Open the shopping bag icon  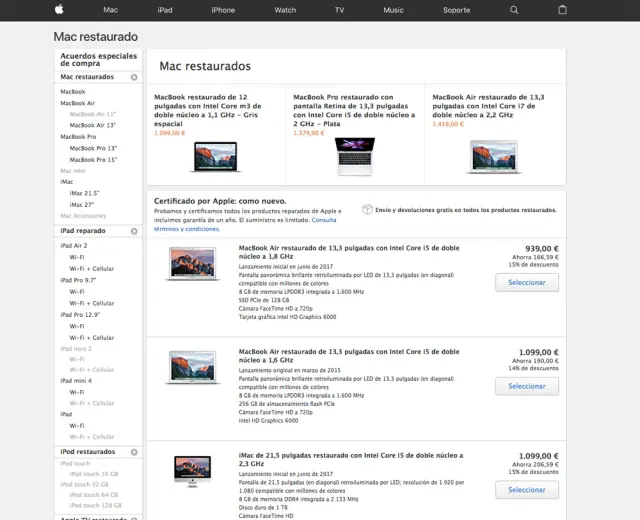click(562, 10)
